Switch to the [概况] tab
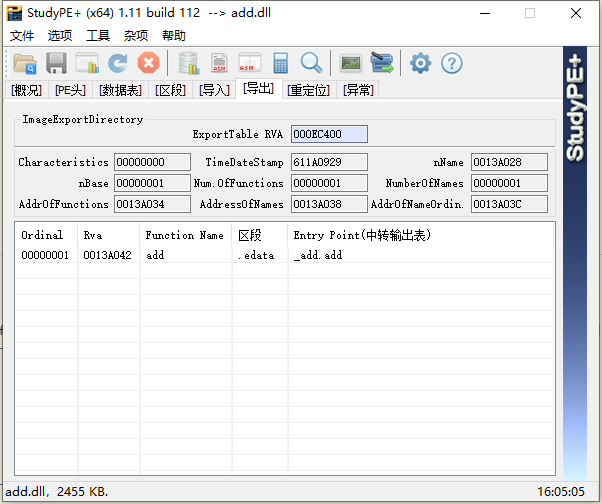The width and height of the screenshot is (602, 504). (x=26, y=90)
